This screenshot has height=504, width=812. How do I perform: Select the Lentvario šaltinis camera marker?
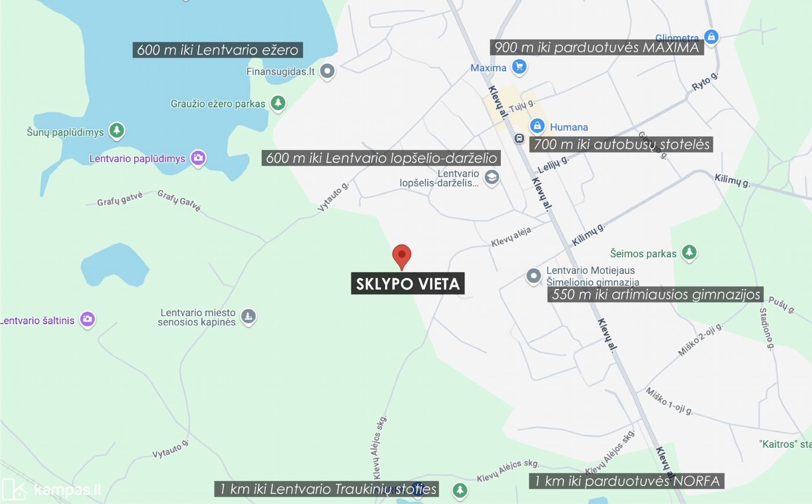(88, 319)
